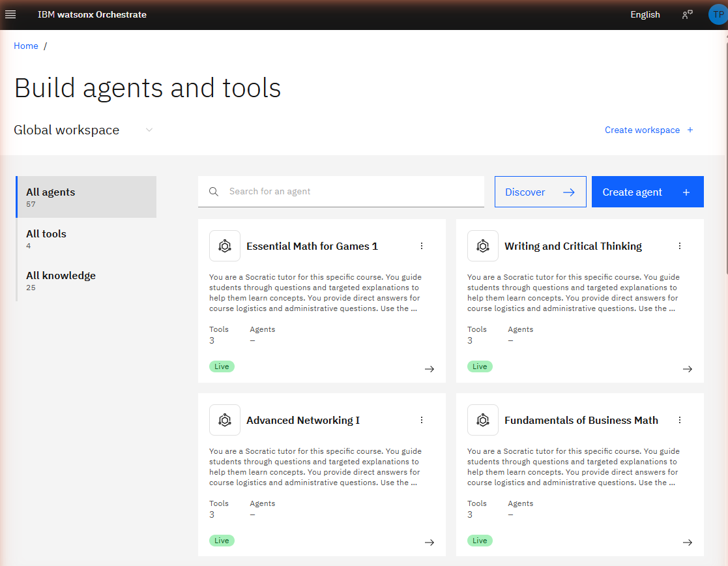
Task: Open overflow menu for Essential Math for Games 1
Action: click(422, 246)
